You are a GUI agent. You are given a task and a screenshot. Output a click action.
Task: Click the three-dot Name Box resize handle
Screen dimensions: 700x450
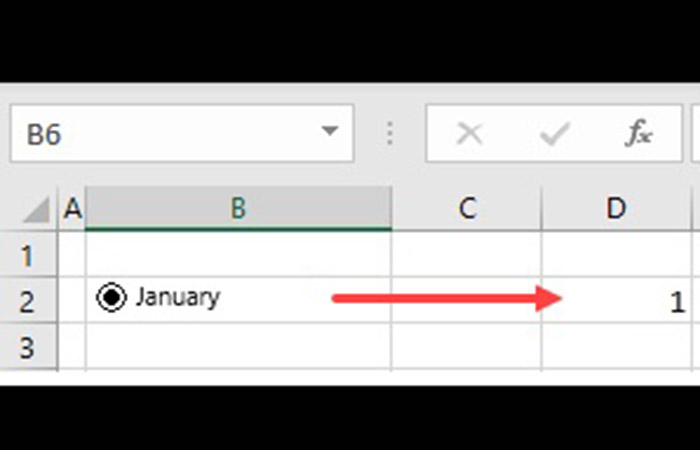(390, 134)
